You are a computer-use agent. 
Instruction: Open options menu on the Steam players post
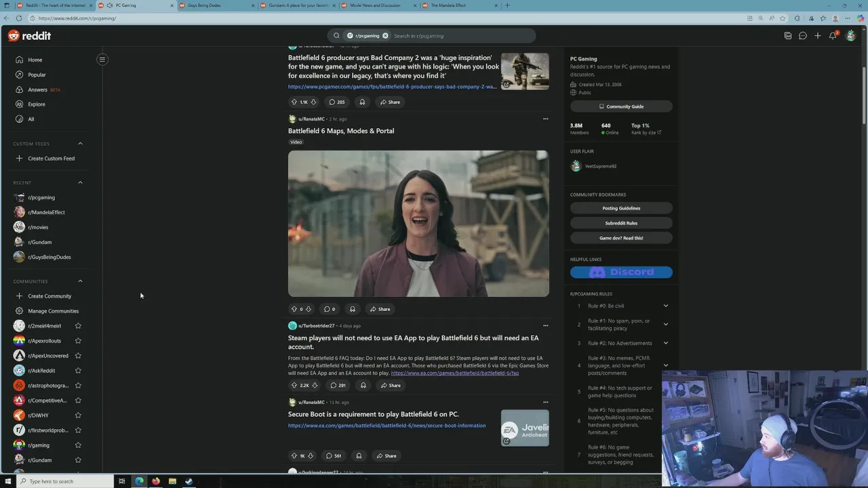click(x=545, y=325)
